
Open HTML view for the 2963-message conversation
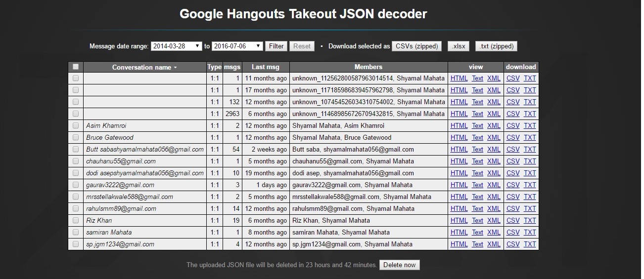pos(459,114)
